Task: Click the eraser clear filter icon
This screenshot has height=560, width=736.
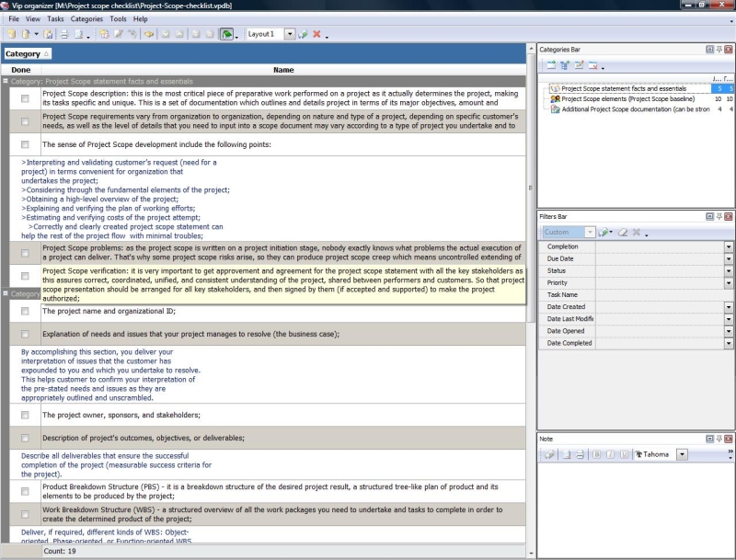Action: [622, 233]
